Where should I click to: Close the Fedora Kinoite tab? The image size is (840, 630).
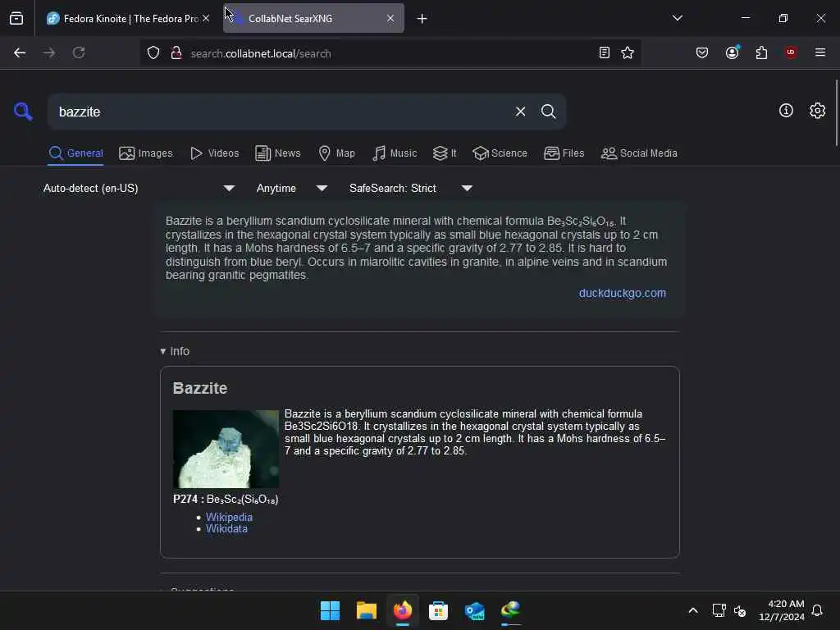pos(206,18)
